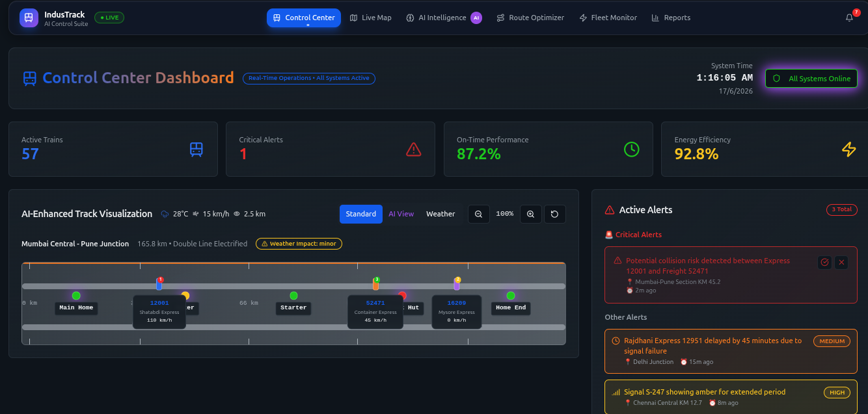868x414 pixels.
Task: Click the MEDIUM severity badge
Action: (832, 341)
